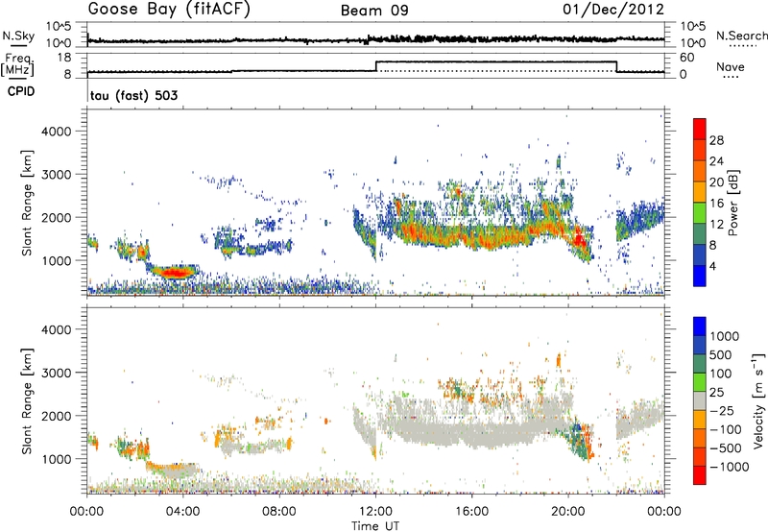Click the '20:00' time axis tick label
768x532 pixels.
tap(567, 512)
